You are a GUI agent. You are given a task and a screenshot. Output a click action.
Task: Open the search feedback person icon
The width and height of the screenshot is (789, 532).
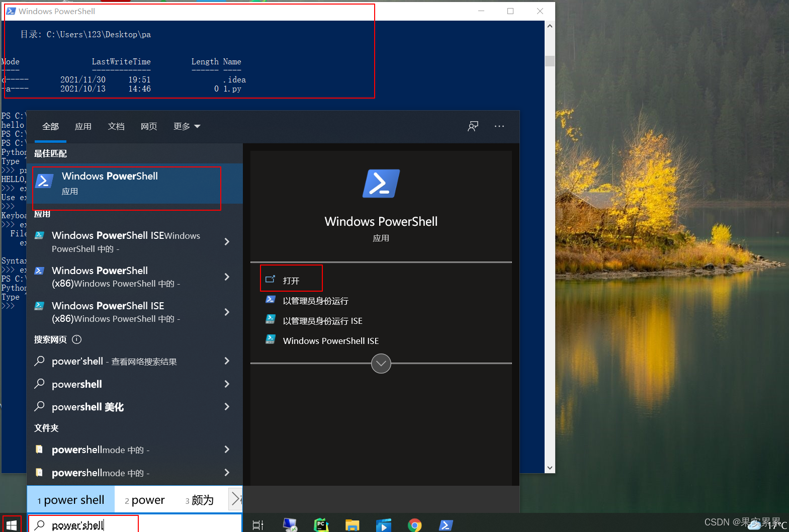click(473, 126)
